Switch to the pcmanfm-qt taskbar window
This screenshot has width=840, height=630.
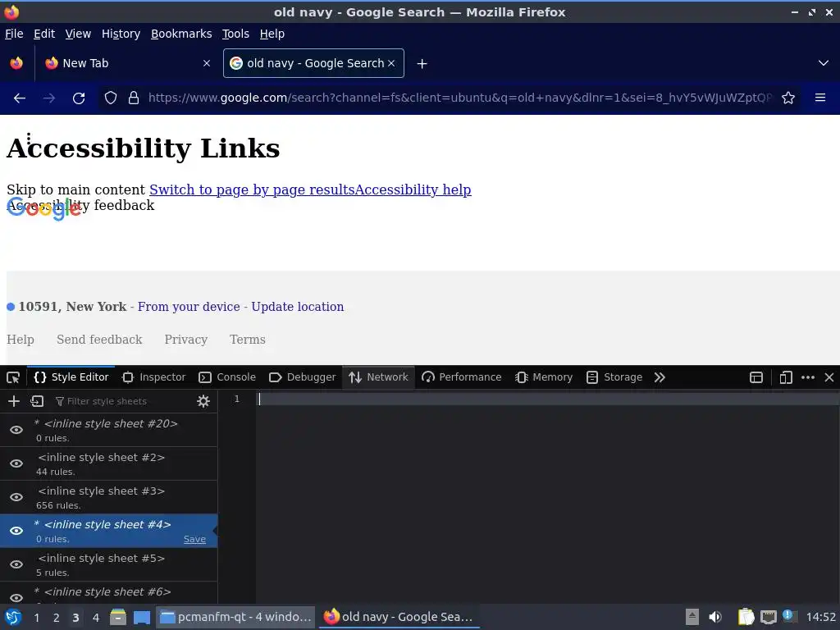pos(235,617)
